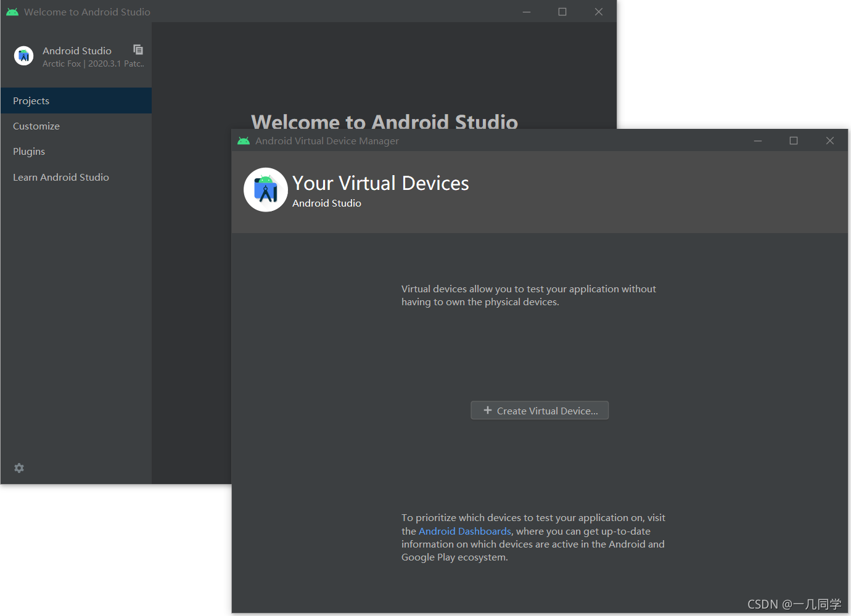Close the Android Virtual Device Manager window

(830, 141)
